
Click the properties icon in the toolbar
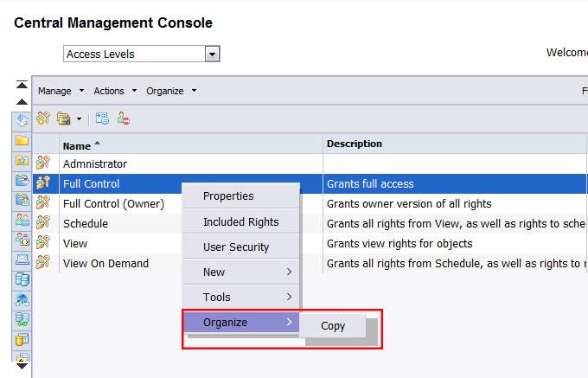pyautogui.click(x=102, y=119)
